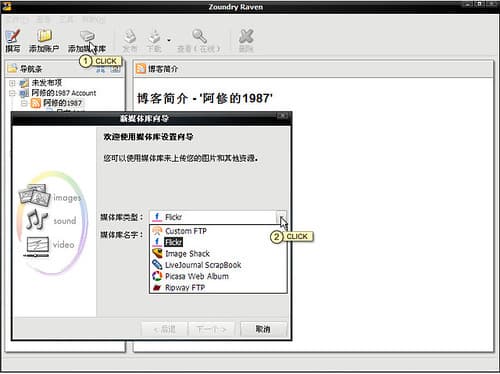This screenshot has width=500, height=374.
Task: Collapse the 阿修的1987 Account tree node
Action: click(x=12, y=93)
